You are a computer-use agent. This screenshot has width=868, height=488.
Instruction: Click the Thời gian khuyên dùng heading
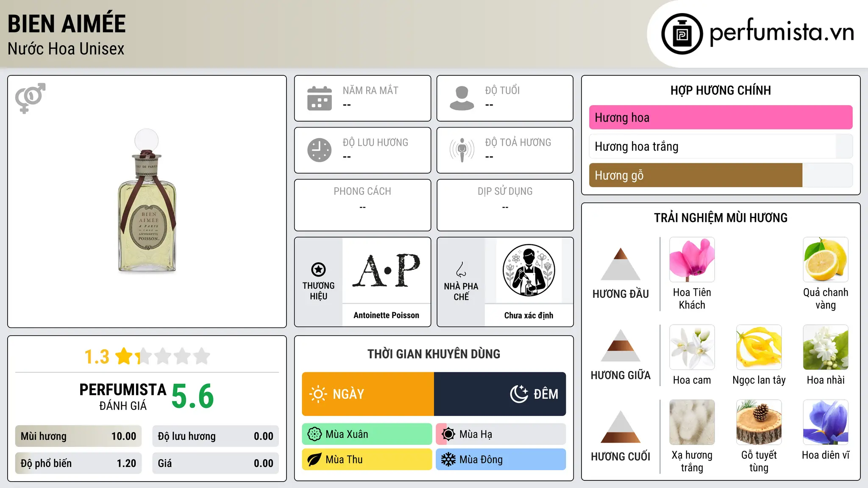(434, 354)
